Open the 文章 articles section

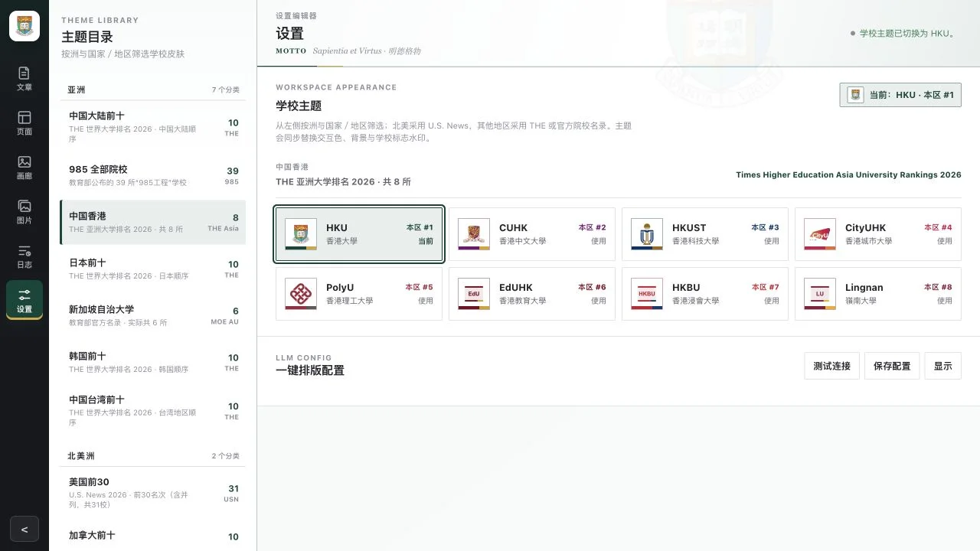[24, 79]
